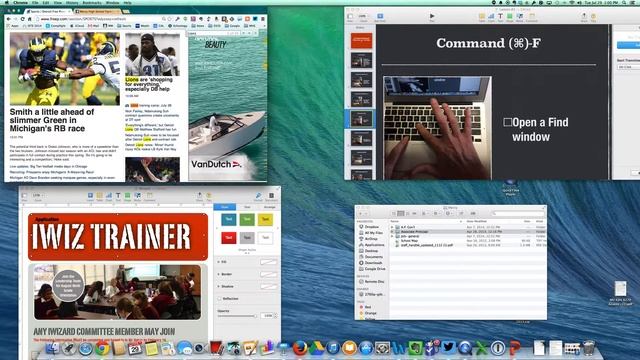This screenshot has width=640, height=360.
Task: Click the Finder search field
Action: click(518, 213)
